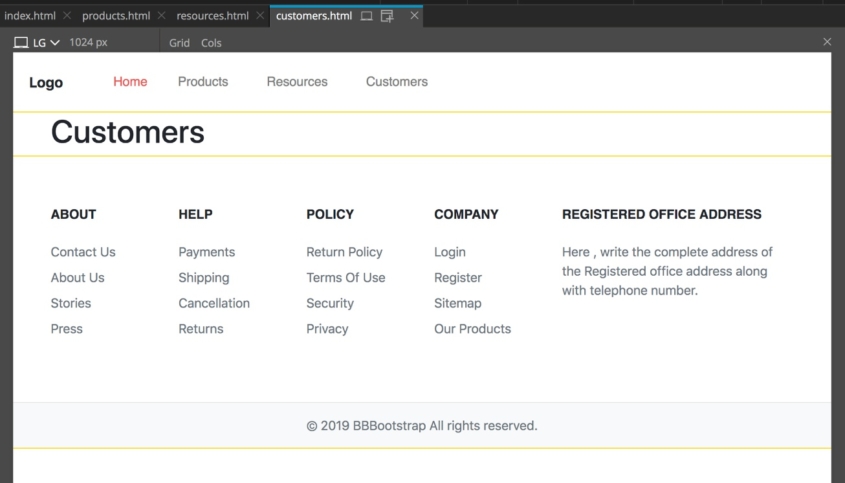The height and width of the screenshot is (483, 845).
Task: Open the Terms Of Use link
Action: point(346,278)
